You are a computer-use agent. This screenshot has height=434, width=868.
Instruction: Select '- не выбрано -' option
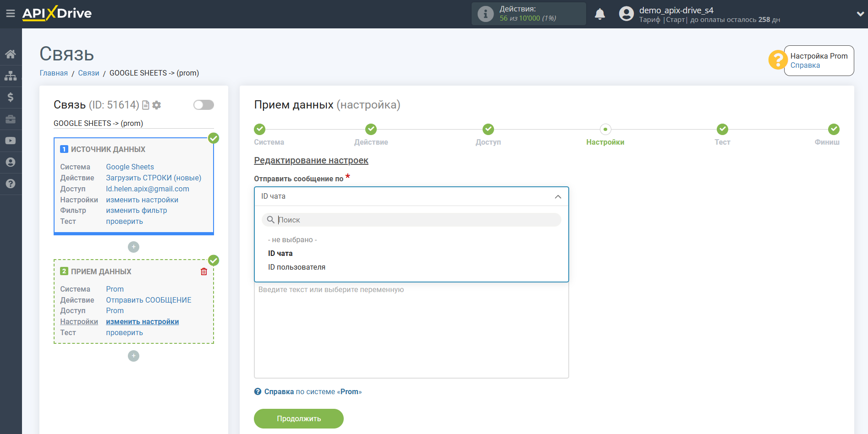(x=292, y=240)
